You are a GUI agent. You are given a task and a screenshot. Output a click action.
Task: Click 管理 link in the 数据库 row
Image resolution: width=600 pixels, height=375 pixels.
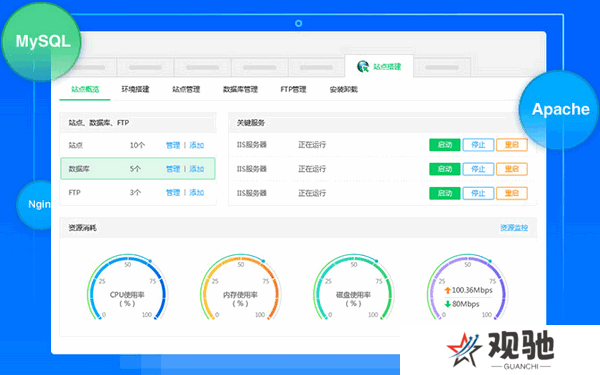click(x=173, y=169)
